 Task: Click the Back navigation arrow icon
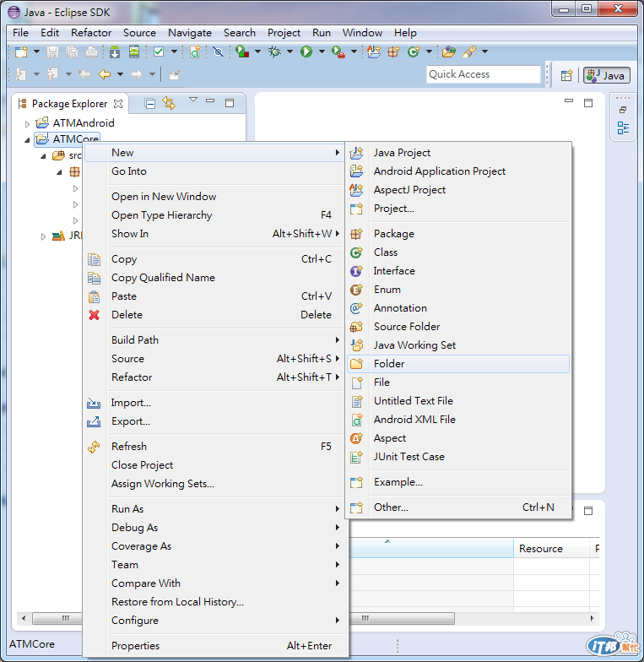(105, 74)
